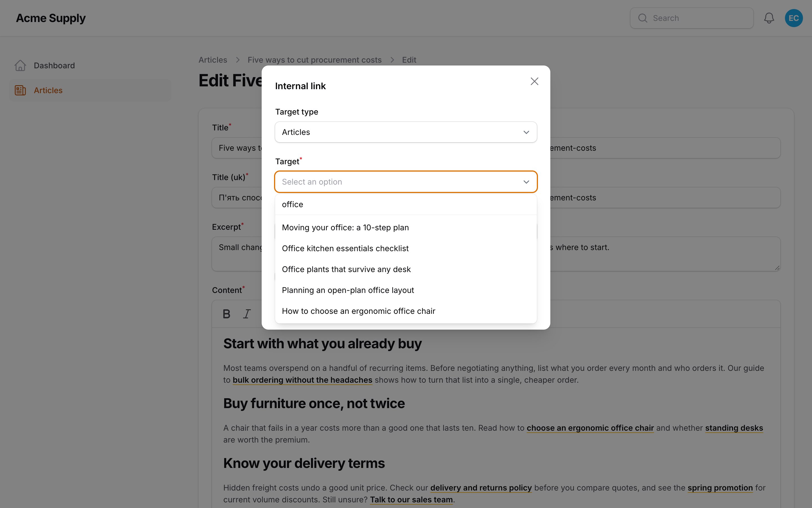This screenshot has height=508, width=812.
Task: Select Office kitchen essentials checklist
Action: (406, 248)
